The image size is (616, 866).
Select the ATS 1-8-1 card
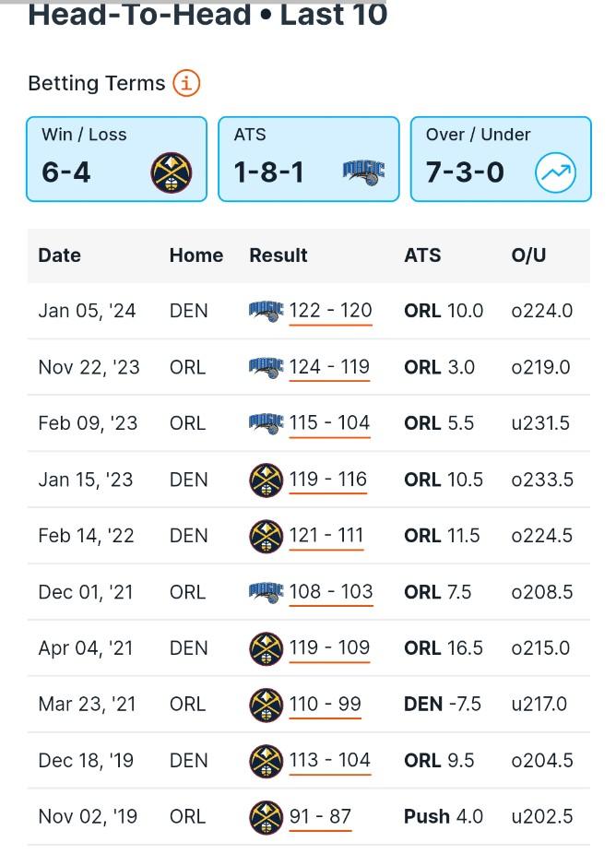click(x=309, y=159)
